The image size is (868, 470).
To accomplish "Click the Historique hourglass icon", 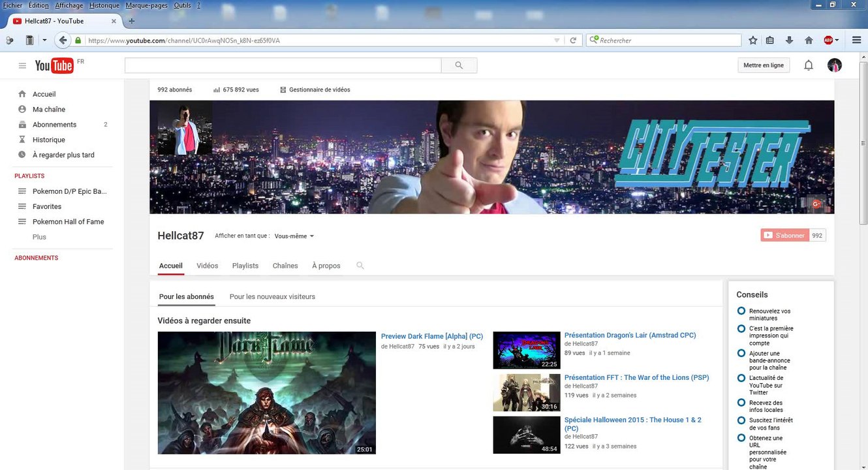I will click(22, 140).
